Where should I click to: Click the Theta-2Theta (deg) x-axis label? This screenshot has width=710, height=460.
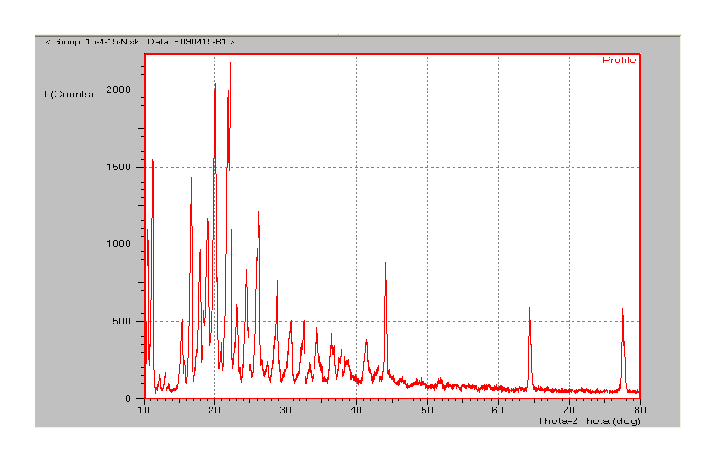tap(588, 421)
